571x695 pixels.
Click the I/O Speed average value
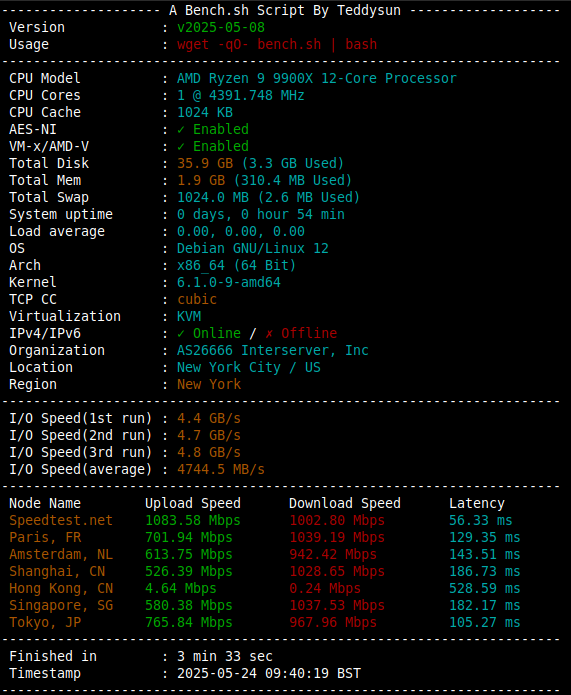221,469
